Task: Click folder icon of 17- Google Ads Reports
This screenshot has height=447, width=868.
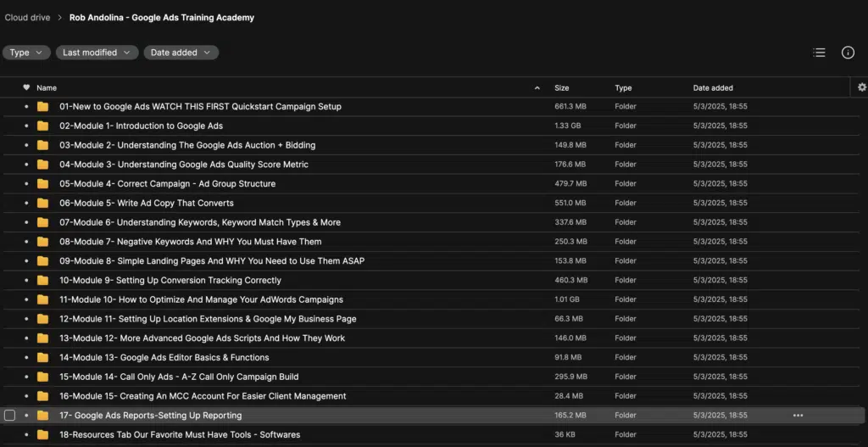Action: coord(42,416)
